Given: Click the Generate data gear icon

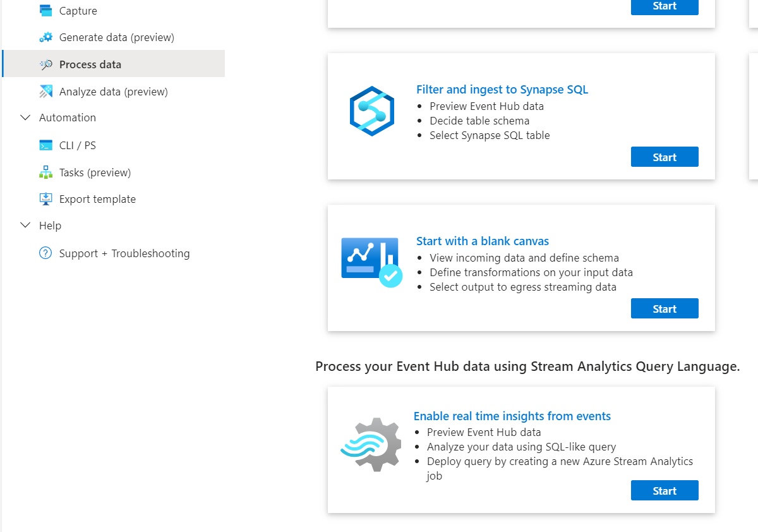Looking at the screenshot, I should [45, 37].
